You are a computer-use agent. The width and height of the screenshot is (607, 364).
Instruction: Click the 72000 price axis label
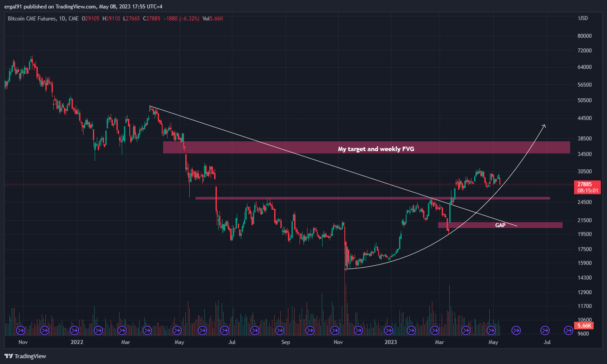pos(585,51)
